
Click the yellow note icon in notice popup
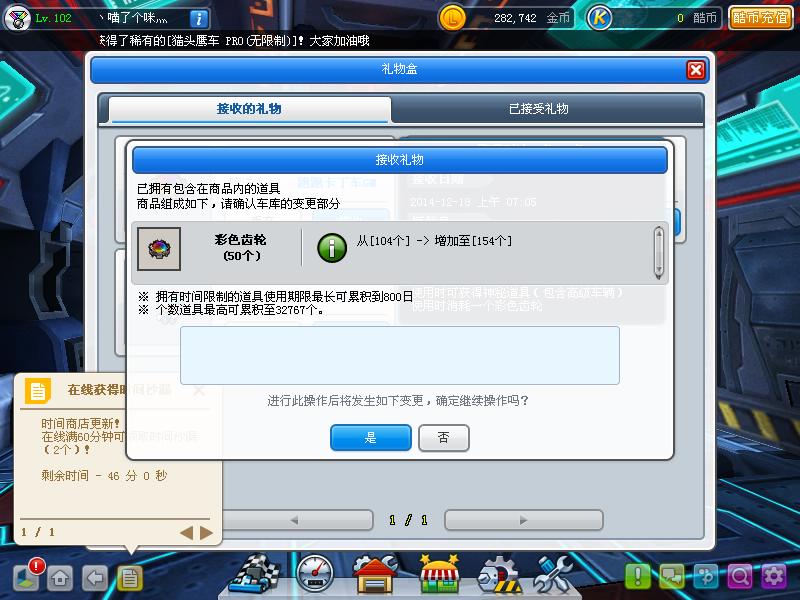tap(38, 391)
